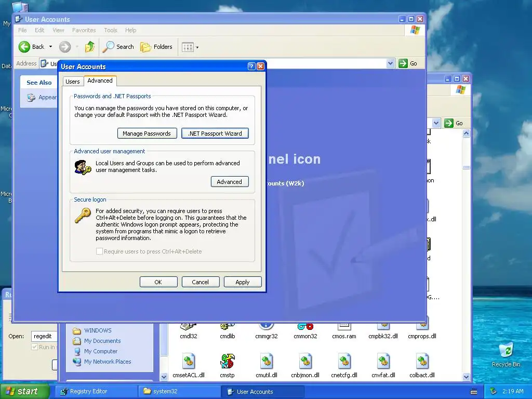Viewport: 532px width, 399px height.
Task: Open the File menu
Action: coord(22,30)
